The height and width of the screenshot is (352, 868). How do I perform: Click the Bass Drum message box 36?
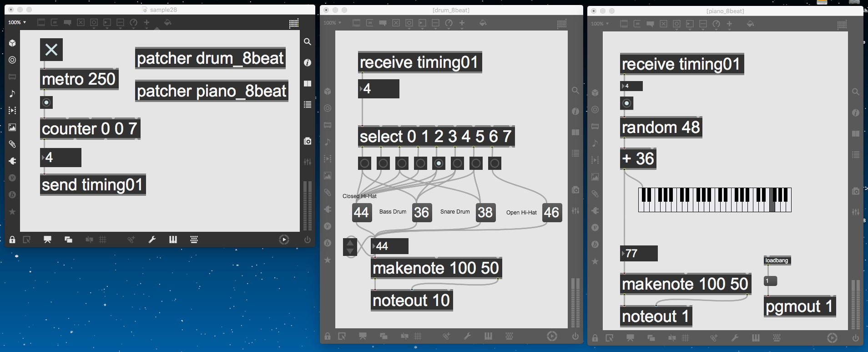coord(422,213)
